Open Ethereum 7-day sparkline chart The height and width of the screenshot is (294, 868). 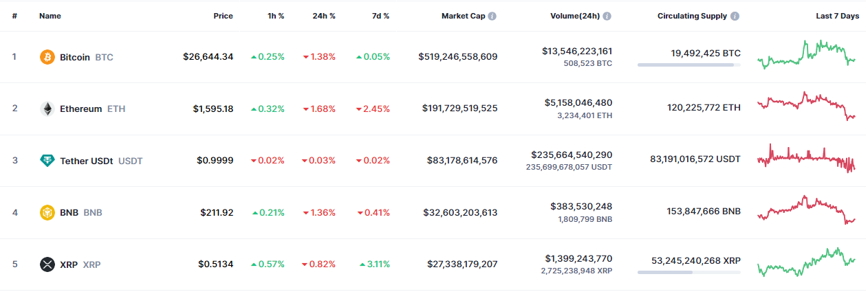point(806,106)
